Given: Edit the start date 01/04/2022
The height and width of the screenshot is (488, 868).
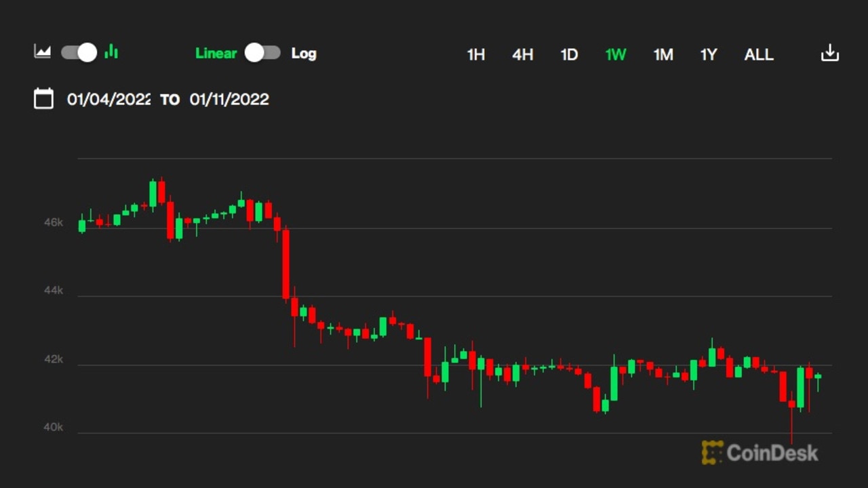Looking at the screenshot, I should [x=108, y=100].
